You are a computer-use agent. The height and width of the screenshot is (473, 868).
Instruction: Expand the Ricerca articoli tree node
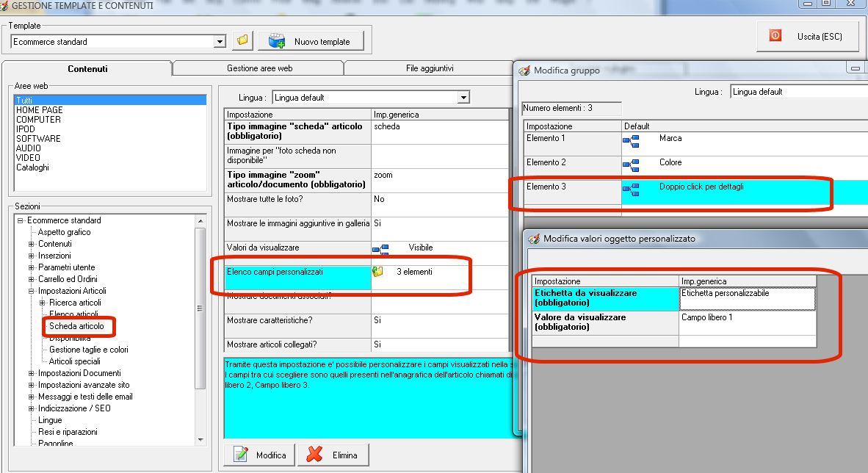(x=43, y=303)
